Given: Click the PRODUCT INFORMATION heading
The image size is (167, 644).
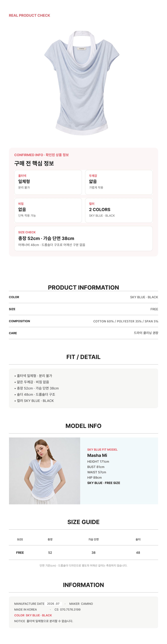Looking at the screenshot, I should click(83, 287).
